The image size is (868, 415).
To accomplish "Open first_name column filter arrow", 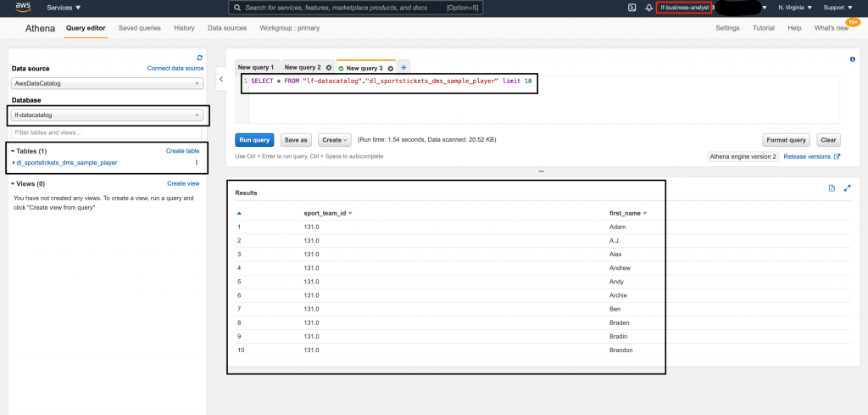I will 645,213.
